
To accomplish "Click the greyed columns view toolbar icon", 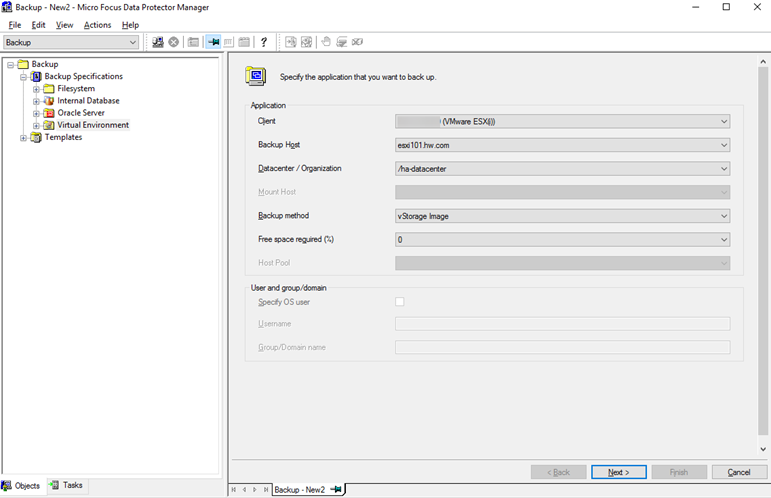I will (228, 42).
